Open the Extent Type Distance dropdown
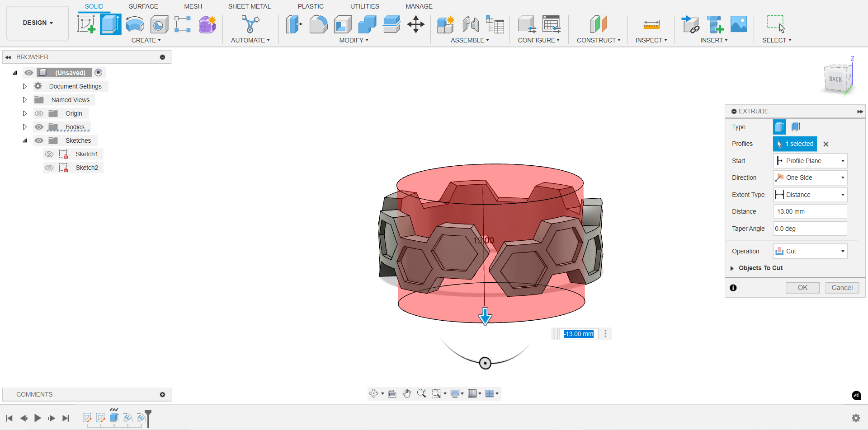The image size is (868, 430). (x=810, y=195)
